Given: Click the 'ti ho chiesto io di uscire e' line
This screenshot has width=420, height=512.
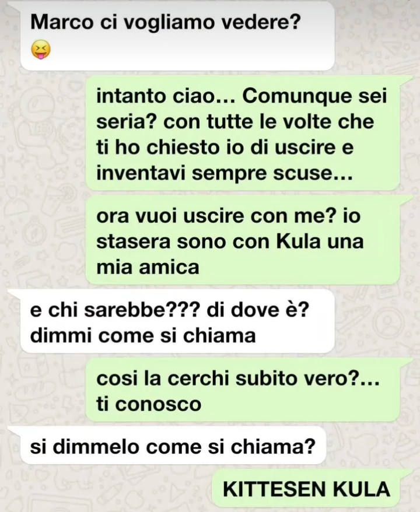Looking at the screenshot, I should (225, 148).
